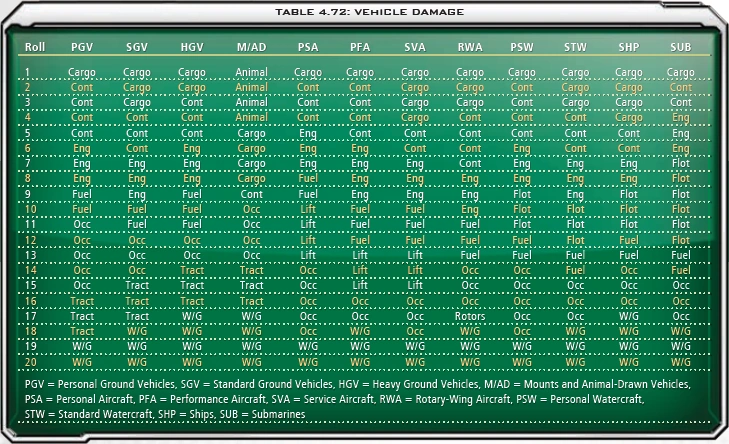Select the PSA "Lift" cell in roll 13

click(x=308, y=255)
